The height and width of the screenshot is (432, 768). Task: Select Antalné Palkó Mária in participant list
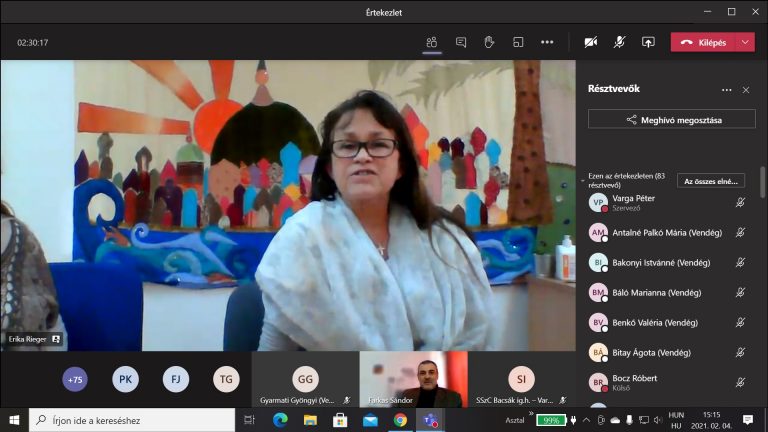click(666, 233)
